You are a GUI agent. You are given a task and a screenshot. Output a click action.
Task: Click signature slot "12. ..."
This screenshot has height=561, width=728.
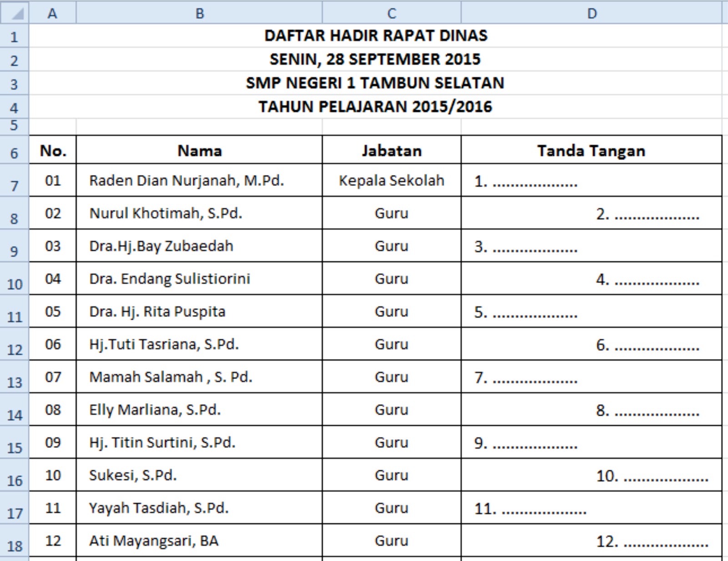click(652, 542)
